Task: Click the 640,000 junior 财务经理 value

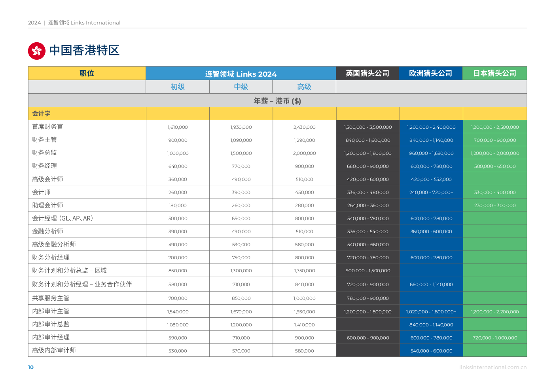Action: coord(178,166)
